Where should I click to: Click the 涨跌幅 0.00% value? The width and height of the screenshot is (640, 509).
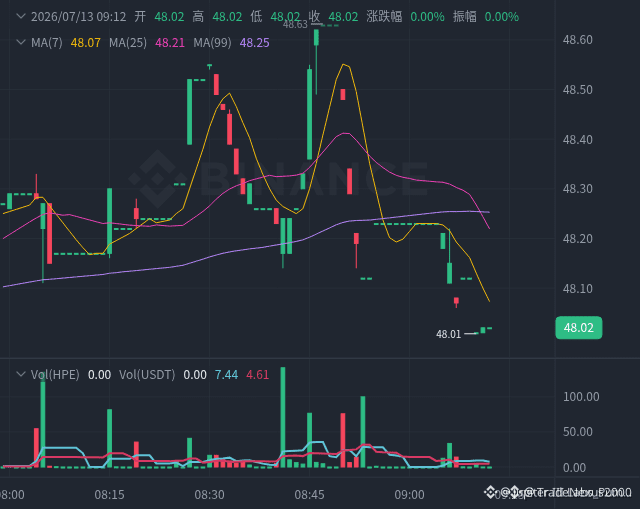pos(427,17)
